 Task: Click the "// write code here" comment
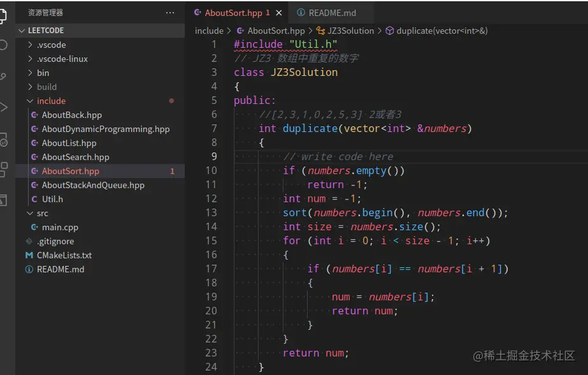[x=338, y=156]
